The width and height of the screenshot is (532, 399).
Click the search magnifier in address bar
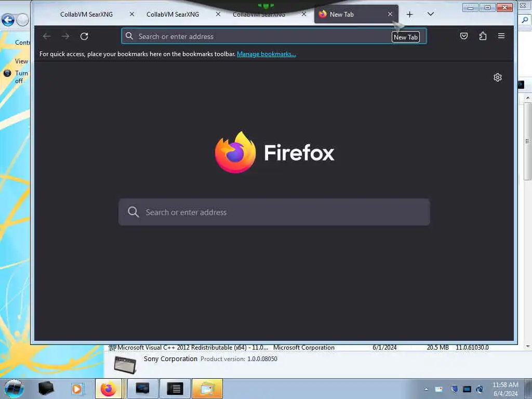coord(129,36)
